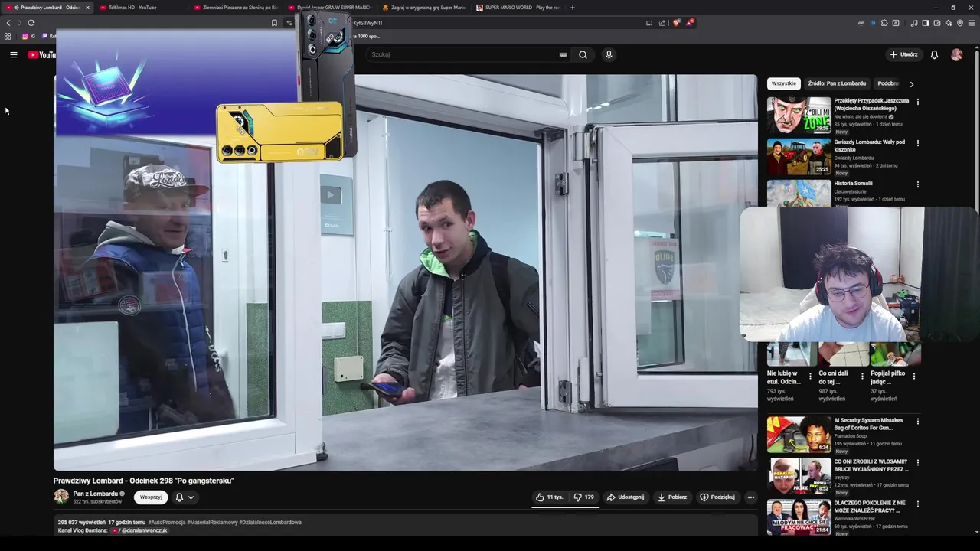The height and width of the screenshot is (551, 980).
Task: Open the browser main menu
Action: click(x=972, y=23)
